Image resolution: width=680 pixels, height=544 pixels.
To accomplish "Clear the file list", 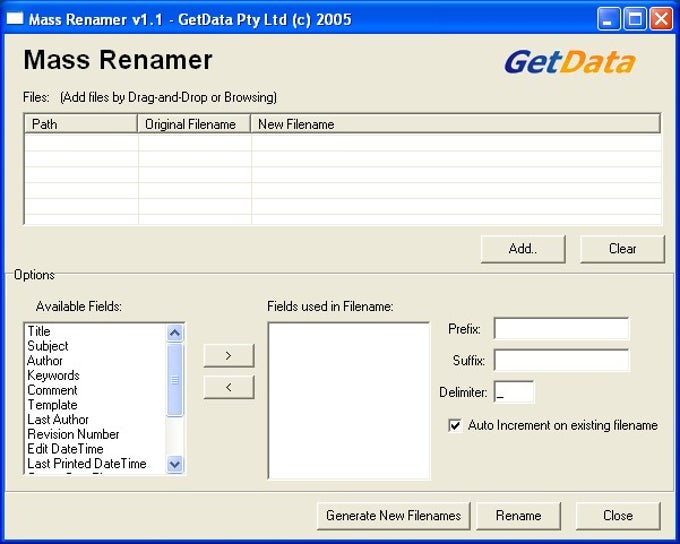I will 622,249.
